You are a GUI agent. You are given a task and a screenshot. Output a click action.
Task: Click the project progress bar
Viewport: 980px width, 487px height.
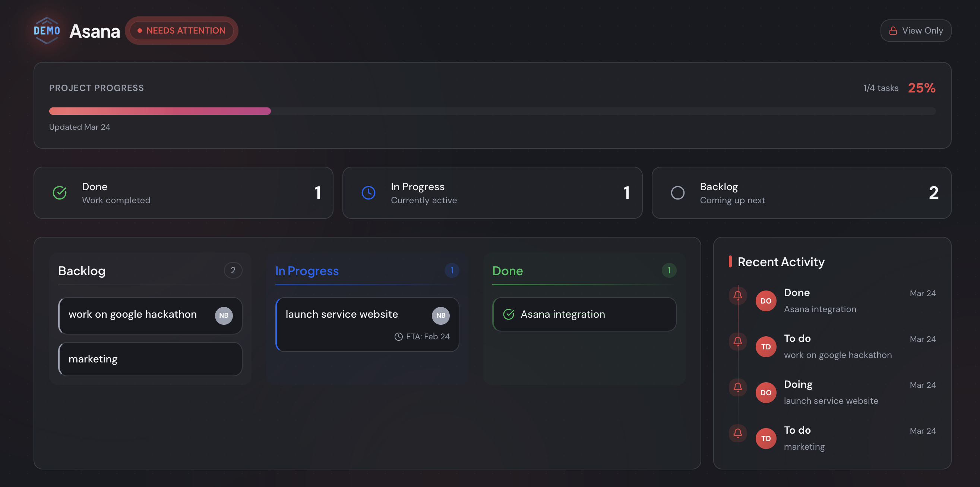pyautogui.click(x=492, y=111)
